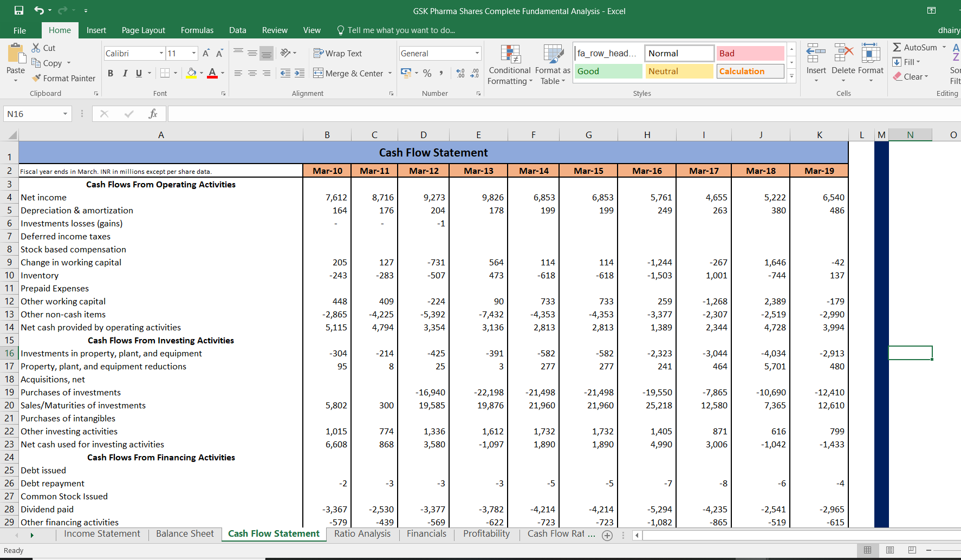Toggle Italic formatting
Image resolution: width=961 pixels, height=560 pixels.
click(x=125, y=73)
